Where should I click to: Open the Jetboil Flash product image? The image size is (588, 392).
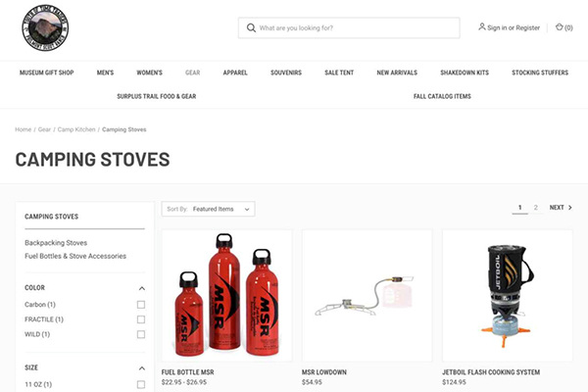point(507,296)
